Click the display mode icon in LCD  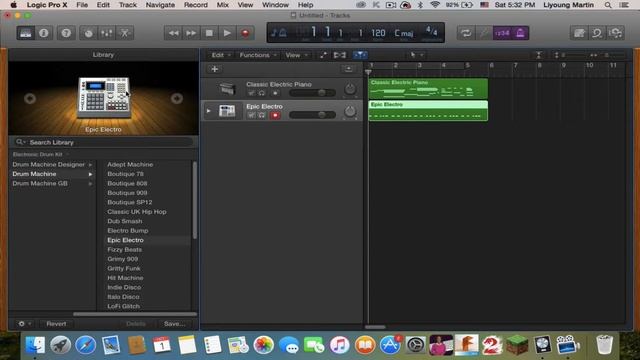click(279, 33)
